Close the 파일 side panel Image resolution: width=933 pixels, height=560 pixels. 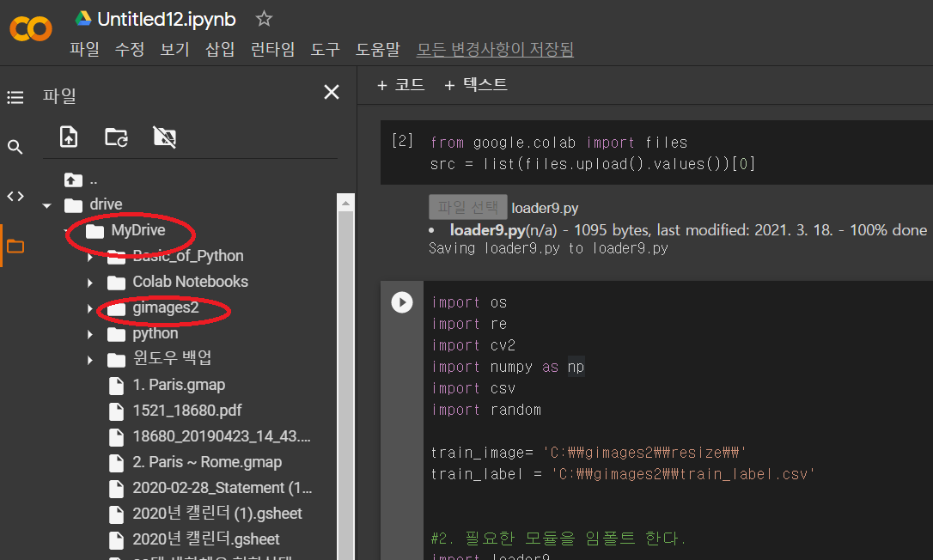tap(331, 93)
